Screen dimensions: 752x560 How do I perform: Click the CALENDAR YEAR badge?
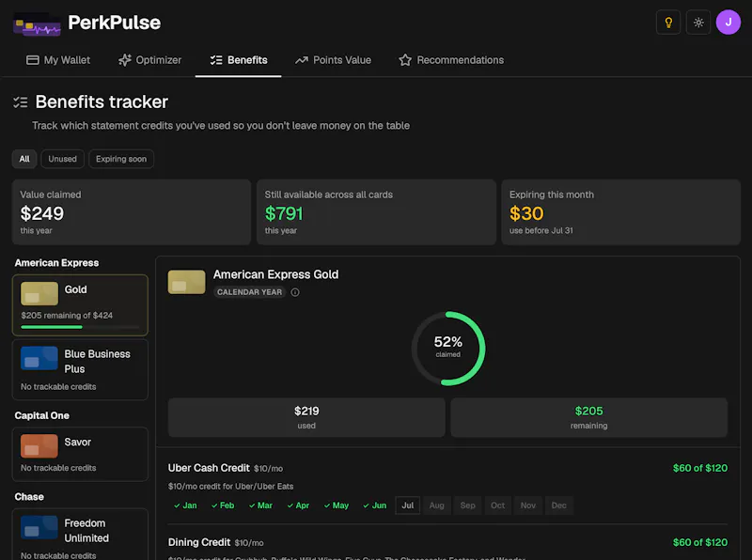point(249,292)
